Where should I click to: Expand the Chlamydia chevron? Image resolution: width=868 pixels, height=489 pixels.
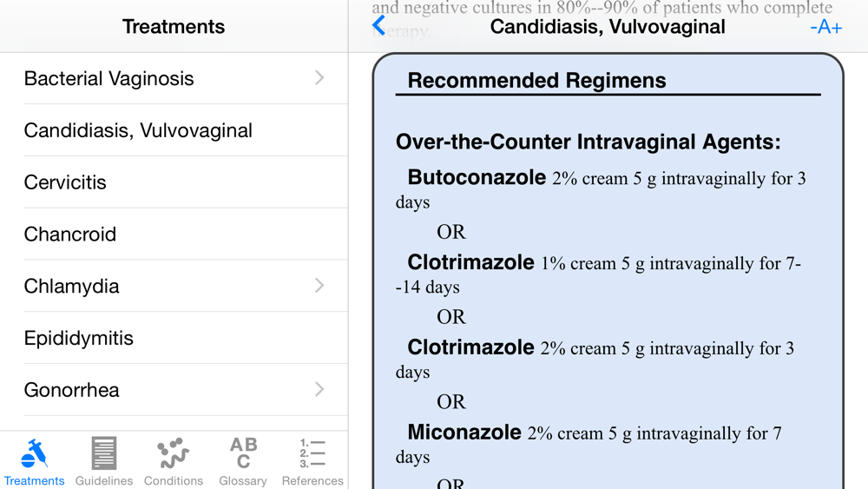319,286
